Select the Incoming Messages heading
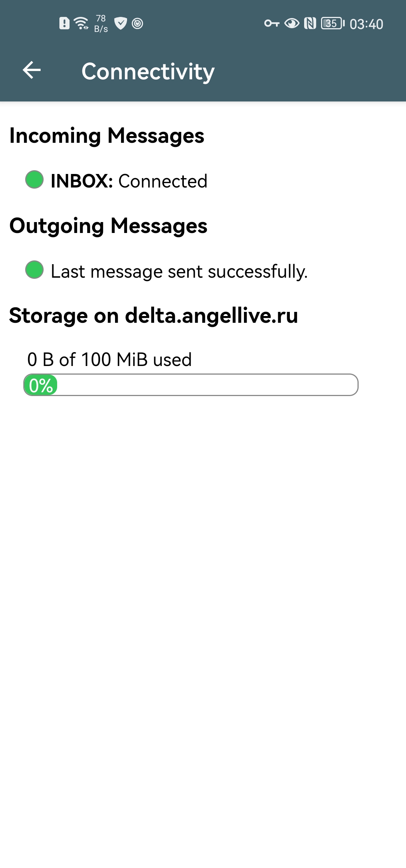This screenshot has width=406, height=868. point(107,136)
